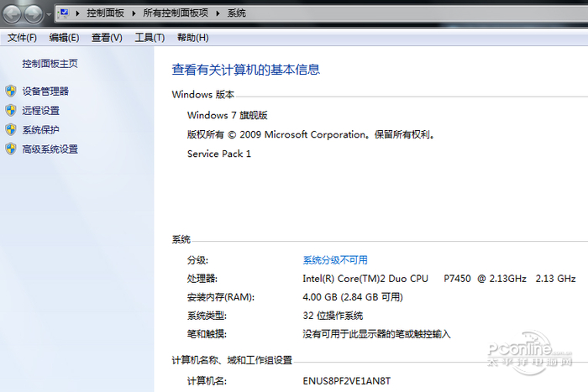Image resolution: width=588 pixels, height=392 pixels.
Task: Open 远程设置 link
Action: click(41, 111)
